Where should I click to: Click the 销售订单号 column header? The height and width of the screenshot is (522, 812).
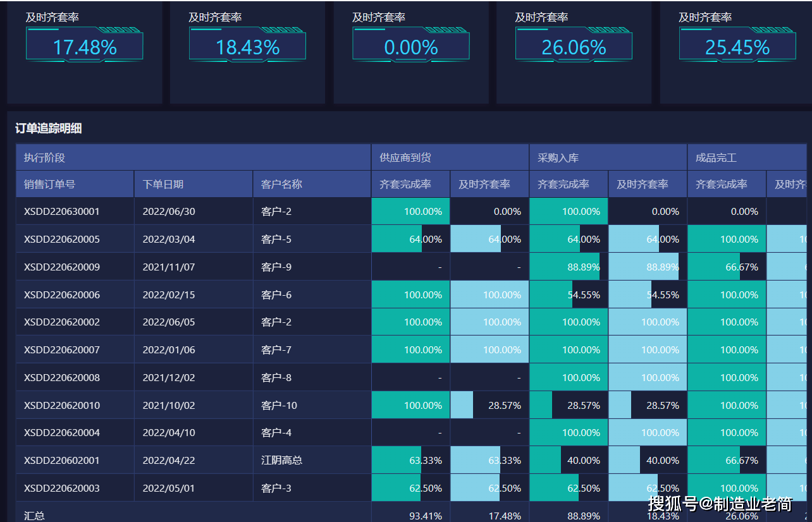click(x=75, y=185)
